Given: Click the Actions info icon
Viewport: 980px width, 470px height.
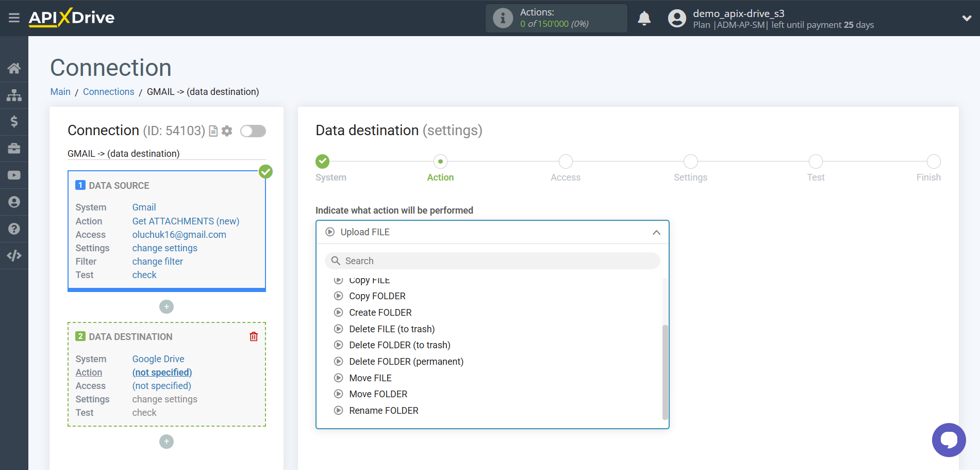Looking at the screenshot, I should (503, 19).
